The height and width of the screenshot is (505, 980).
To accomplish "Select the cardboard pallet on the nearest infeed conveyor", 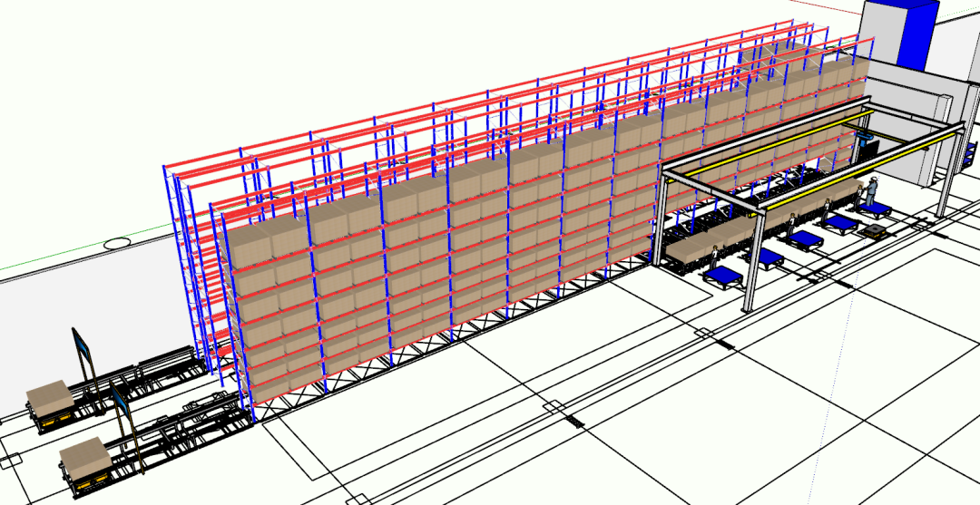I will (85, 456).
